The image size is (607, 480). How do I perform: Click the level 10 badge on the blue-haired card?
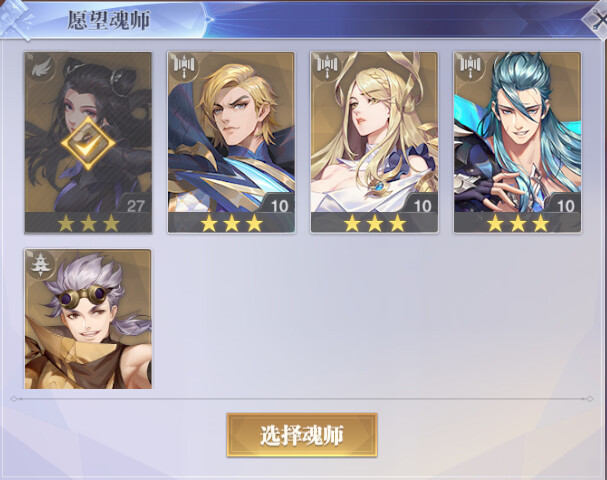pos(564,205)
